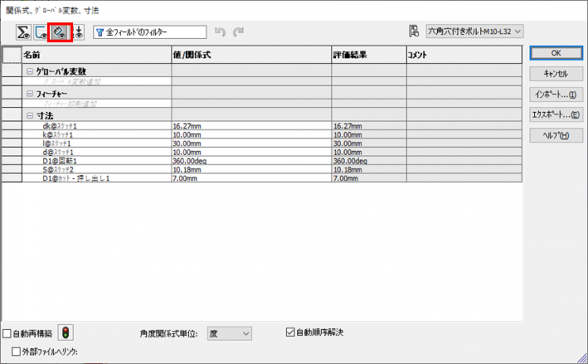Switch to Sketch Equation View icon
The height and width of the screenshot is (364, 588).
[x=41, y=32]
